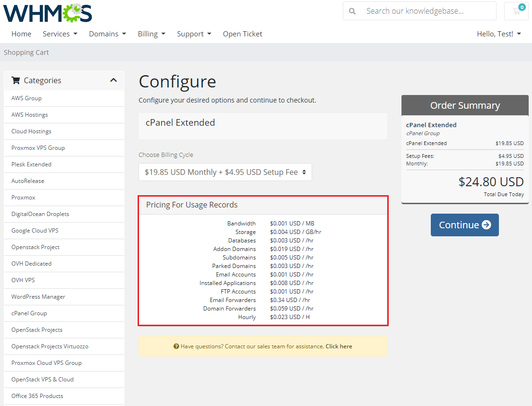532x406 pixels.
Task: Select Openstack Project category
Action: [x=64, y=247]
